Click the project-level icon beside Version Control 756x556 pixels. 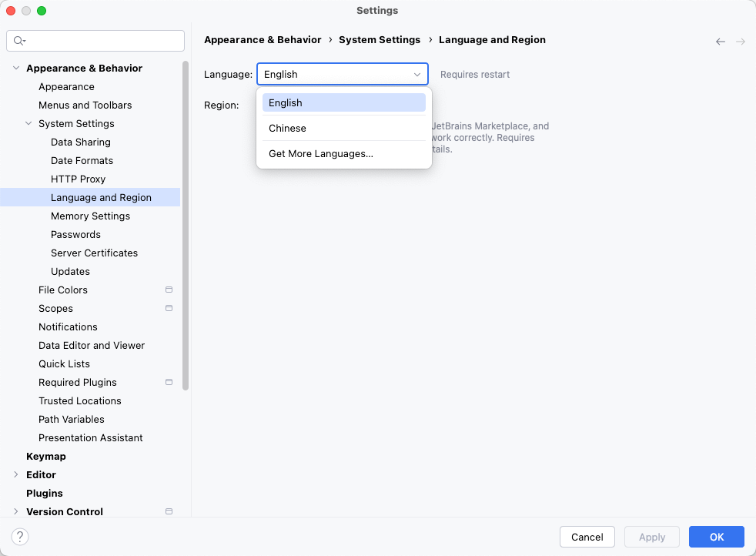pos(169,511)
